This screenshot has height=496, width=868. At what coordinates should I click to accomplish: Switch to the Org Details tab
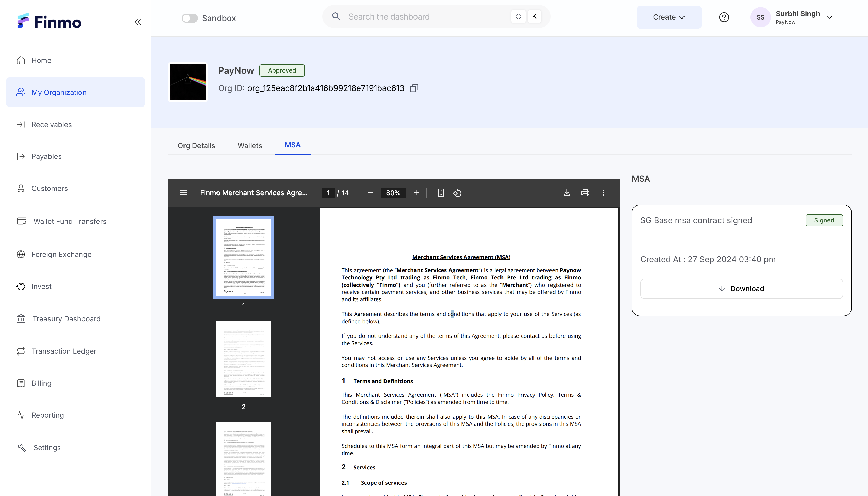[x=196, y=146]
